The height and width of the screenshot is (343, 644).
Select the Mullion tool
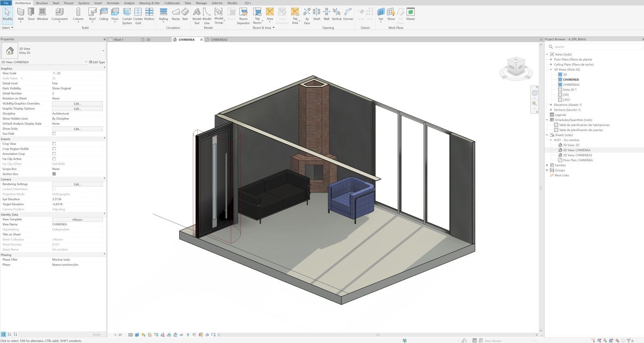(149, 14)
